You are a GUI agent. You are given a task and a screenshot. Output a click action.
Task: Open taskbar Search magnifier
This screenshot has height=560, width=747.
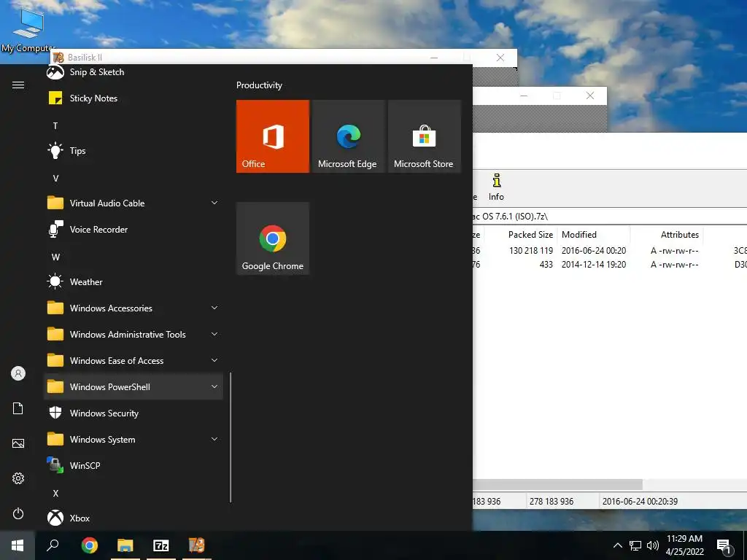pos(53,545)
